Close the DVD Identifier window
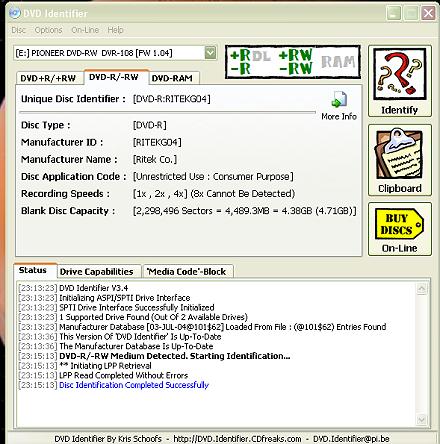This screenshot has height=444, width=440. pos(428,13)
